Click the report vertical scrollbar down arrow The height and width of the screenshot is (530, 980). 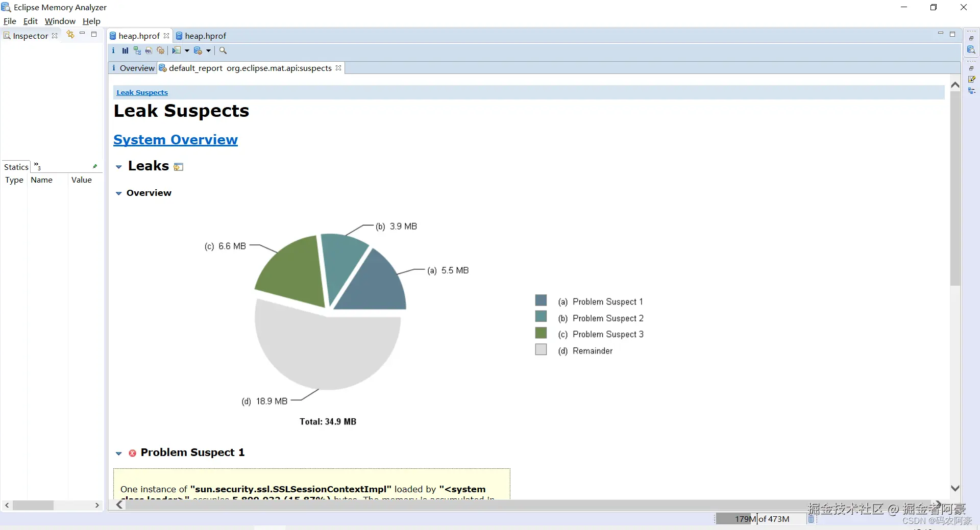[x=955, y=488]
